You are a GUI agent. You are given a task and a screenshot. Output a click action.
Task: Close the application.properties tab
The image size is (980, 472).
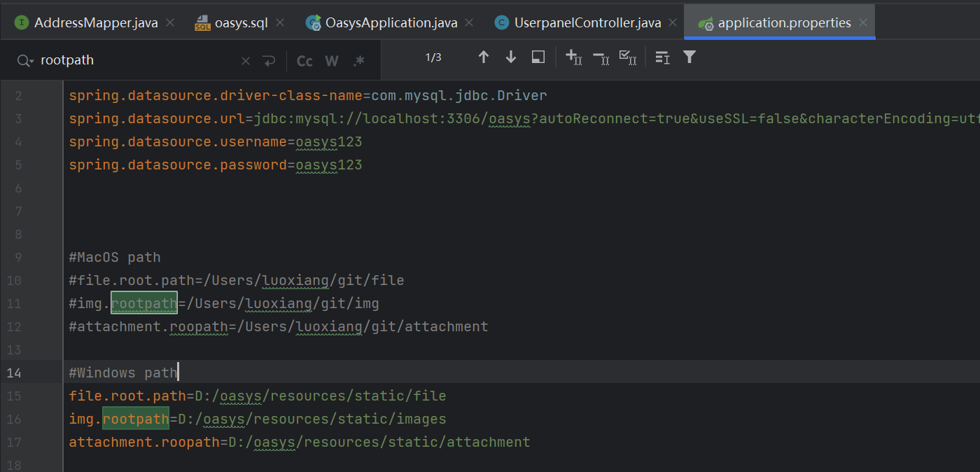coord(863,22)
